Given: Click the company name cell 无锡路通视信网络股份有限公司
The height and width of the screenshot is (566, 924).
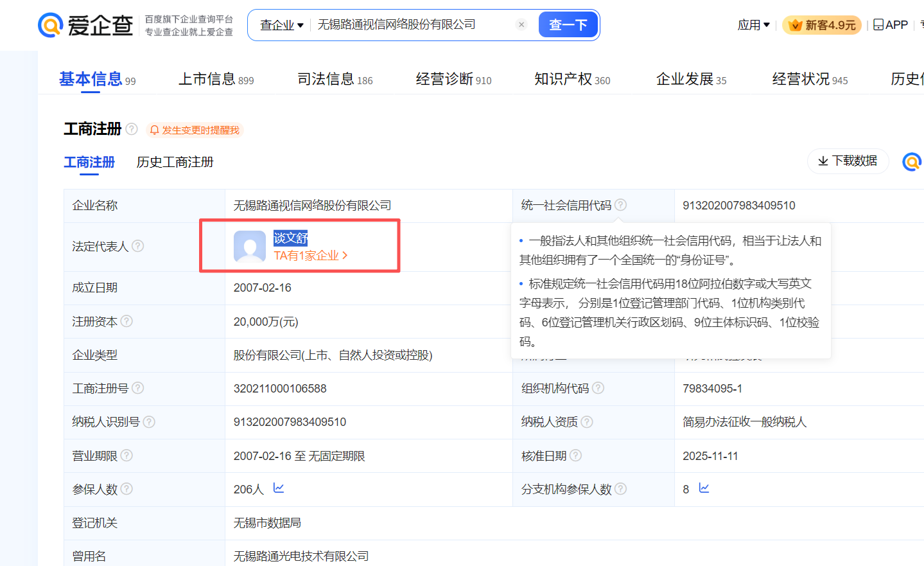Looking at the screenshot, I should coord(313,206).
